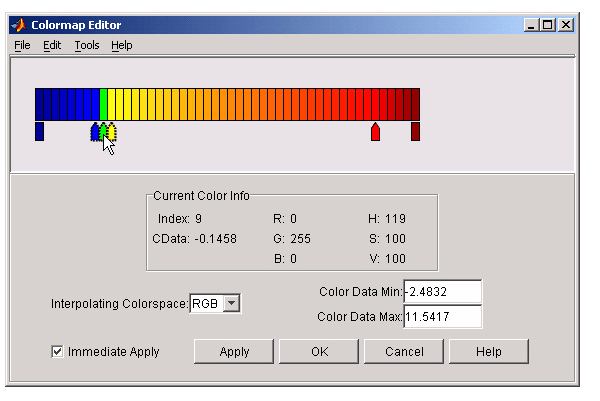The height and width of the screenshot is (401, 600).
Task: Maximize the Colormap Editor window
Action: (x=547, y=24)
